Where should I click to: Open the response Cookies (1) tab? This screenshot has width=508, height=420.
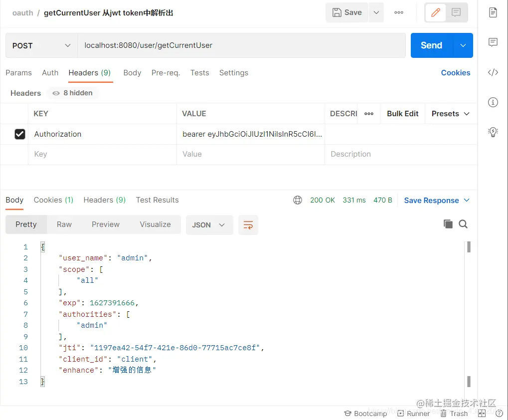(53, 200)
